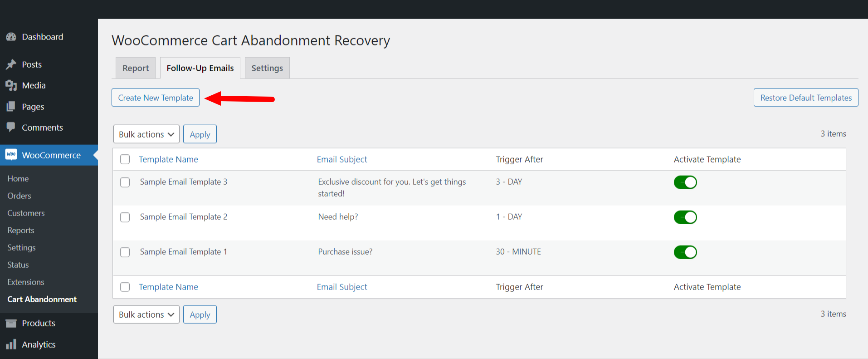Image resolution: width=868 pixels, height=359 pixels.
Task: Click the Pages icon in sidebar
Action: [11, 107]
